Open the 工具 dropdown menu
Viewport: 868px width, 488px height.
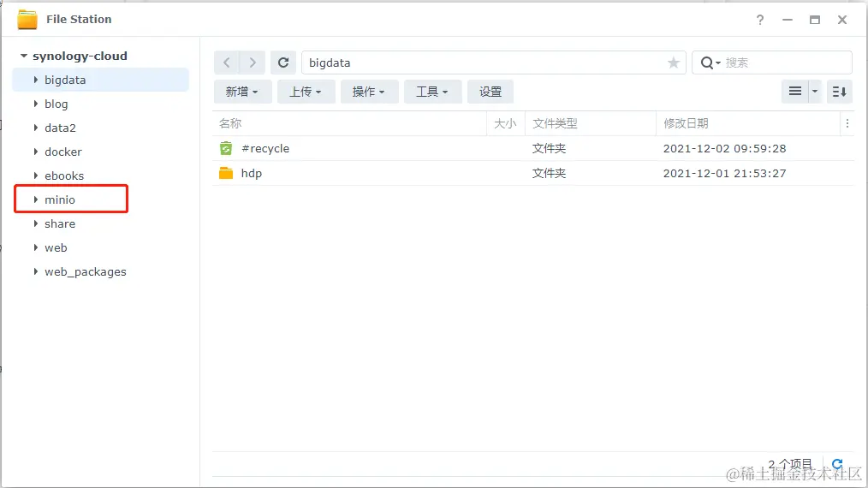point(432,92)
